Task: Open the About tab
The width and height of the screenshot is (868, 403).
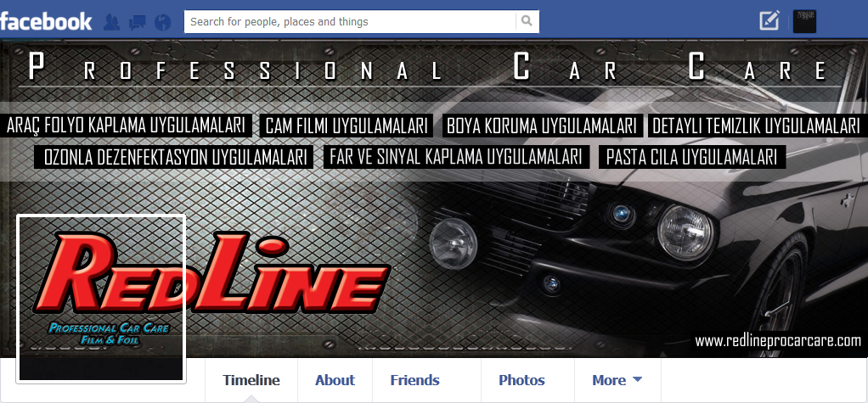Action: [335, 380]
